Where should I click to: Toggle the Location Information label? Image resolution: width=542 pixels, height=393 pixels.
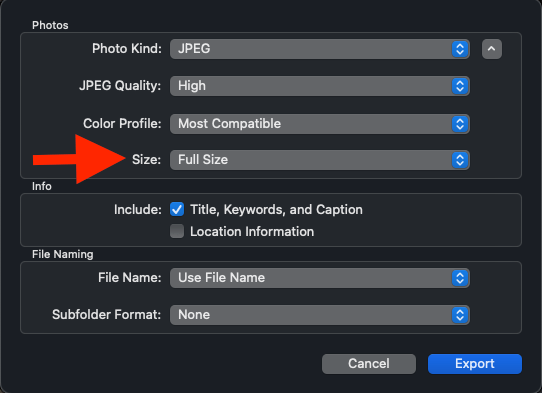pos(252,232)
